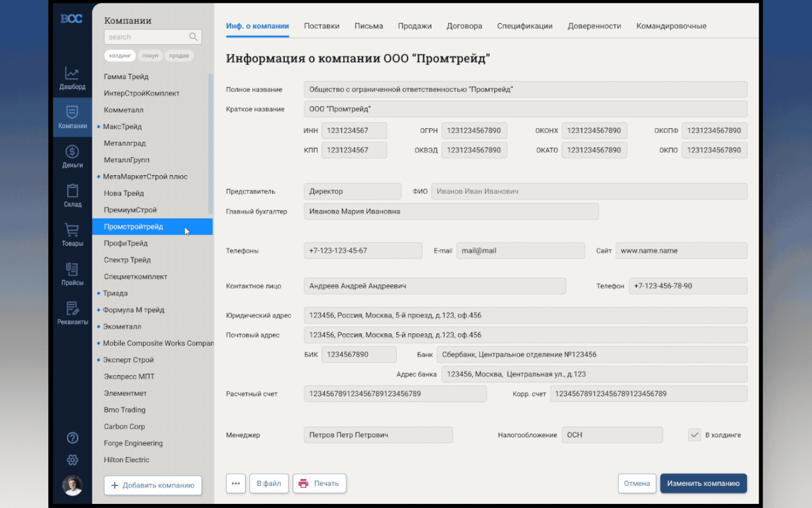Open the three-dots more actions menu
The image size is (812, 508).
[235, 483]
